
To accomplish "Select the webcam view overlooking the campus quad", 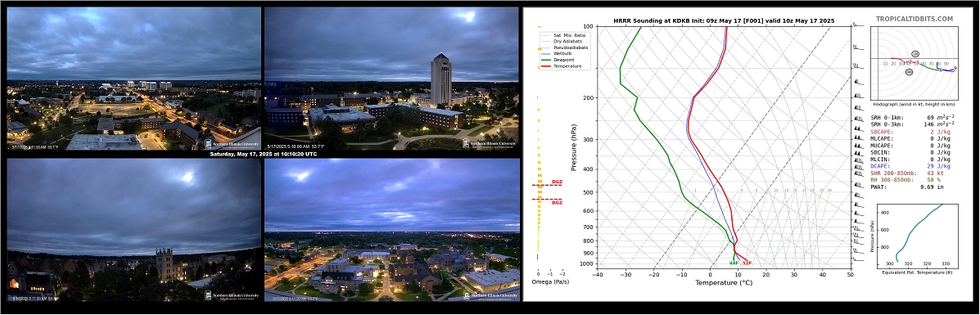I will pos(392,230).
